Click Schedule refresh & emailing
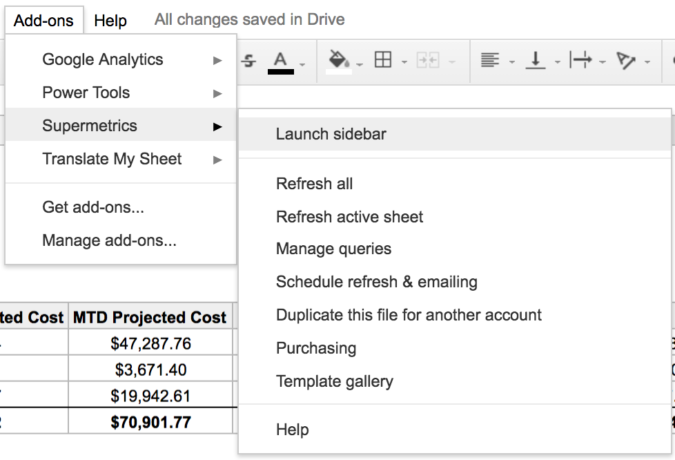The width and height of the screenshot is (675, 460). click(376, 282)
